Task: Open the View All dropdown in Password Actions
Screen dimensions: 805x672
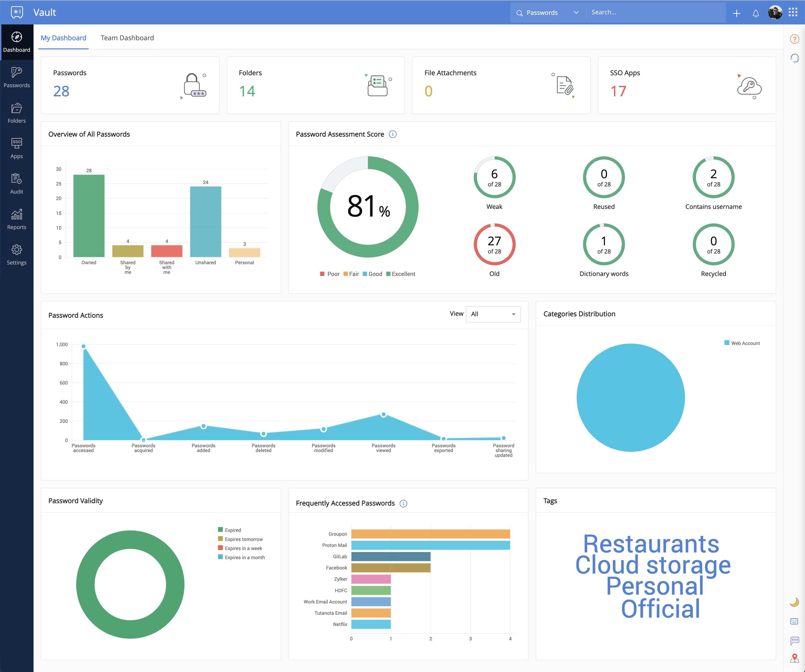Action: pos(493,314)
